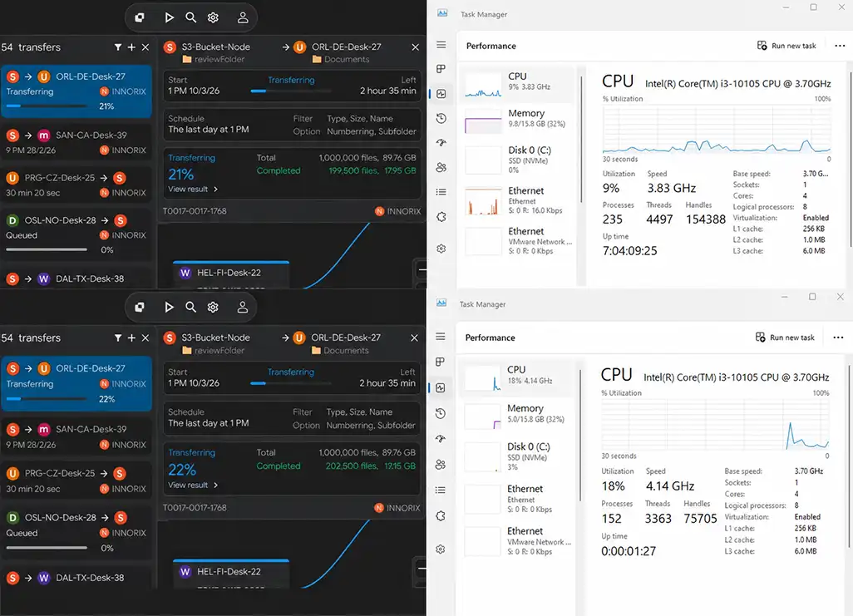Open the Processes icon in the Task Manager showing 18% CPU
Screen dimensions: 853x616
point(441,362)
